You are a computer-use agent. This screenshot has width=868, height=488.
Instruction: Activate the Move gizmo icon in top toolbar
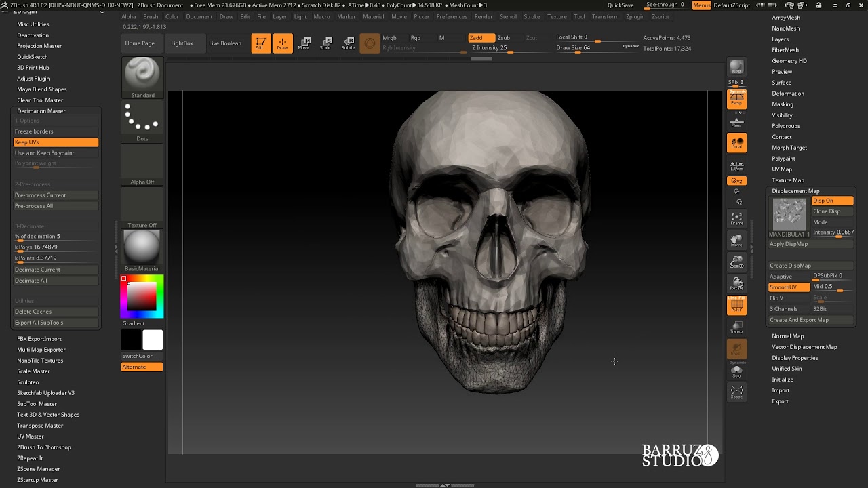click(x=304, y=43)
